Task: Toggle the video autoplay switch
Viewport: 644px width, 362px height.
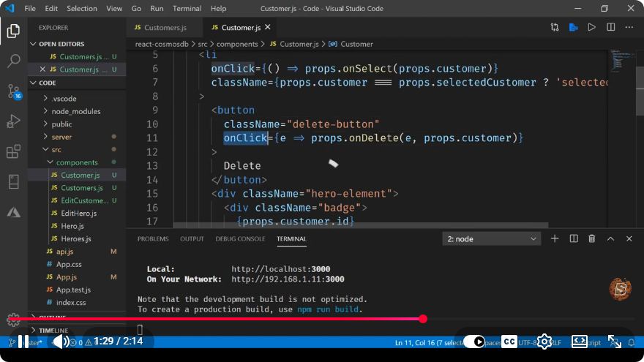Action: [x=474, y=342]
